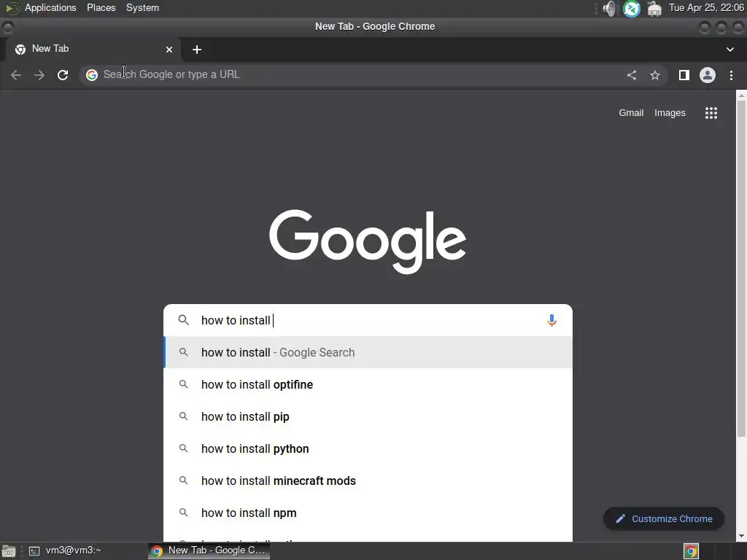Click the magnifier icon in the search box
Image resolution: width=747 pixels, height=560 pixels.
[183, 320]
